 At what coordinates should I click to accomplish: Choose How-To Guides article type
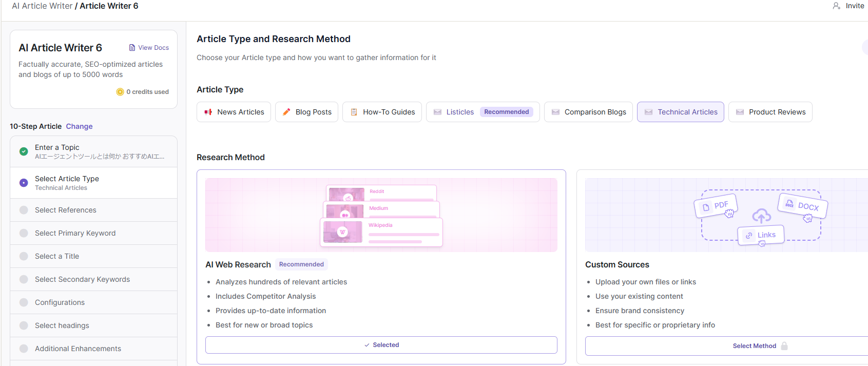[x=382, y=112]
